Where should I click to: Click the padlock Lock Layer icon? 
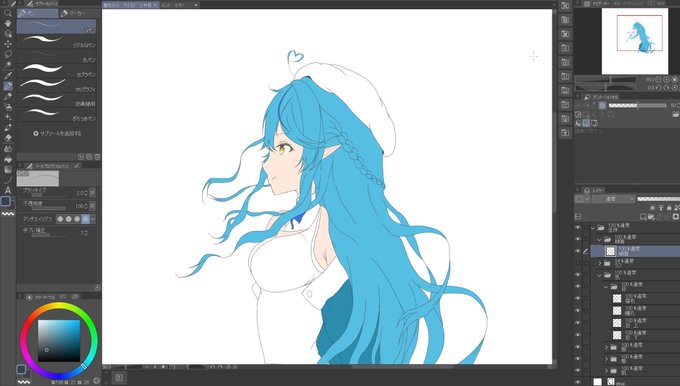point(669,209)
